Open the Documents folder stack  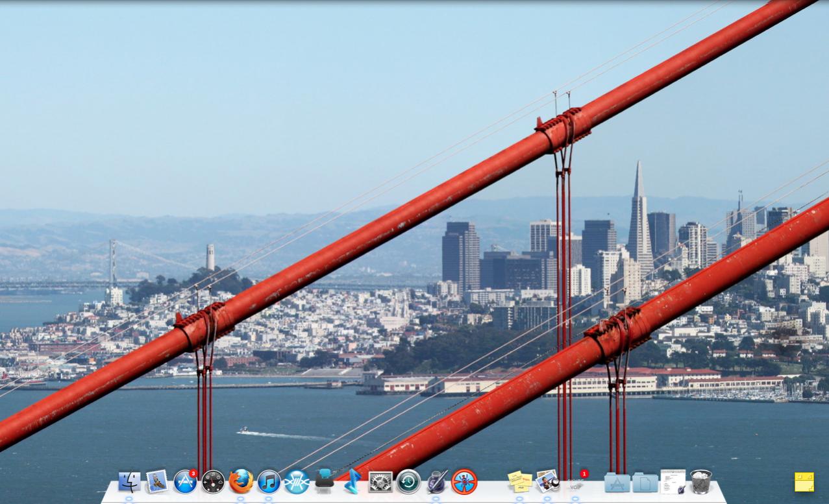[x=645, y=483]
